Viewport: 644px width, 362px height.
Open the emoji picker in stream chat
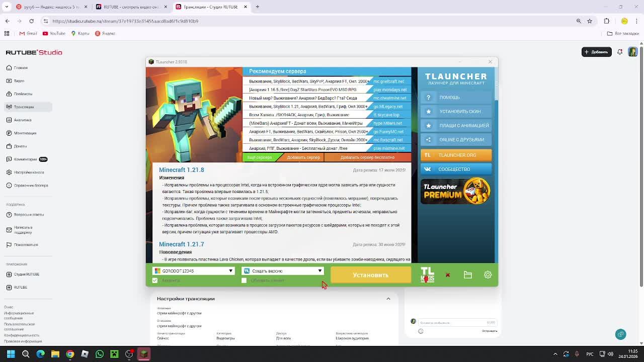(421, 331)
